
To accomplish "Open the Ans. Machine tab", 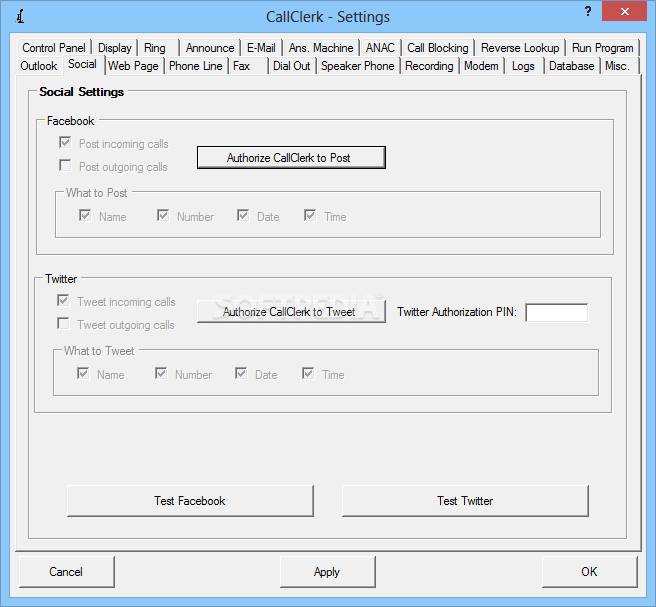I will 321,48.
